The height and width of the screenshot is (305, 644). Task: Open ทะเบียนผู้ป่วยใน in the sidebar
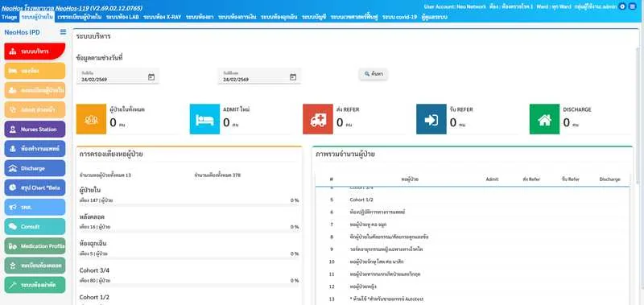click(x=35, y=90)
